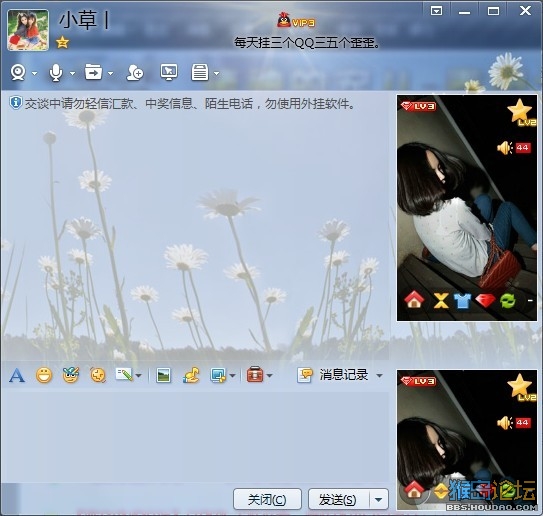
Task: Click the 关闭(C) button
Action: coord(267,499)
